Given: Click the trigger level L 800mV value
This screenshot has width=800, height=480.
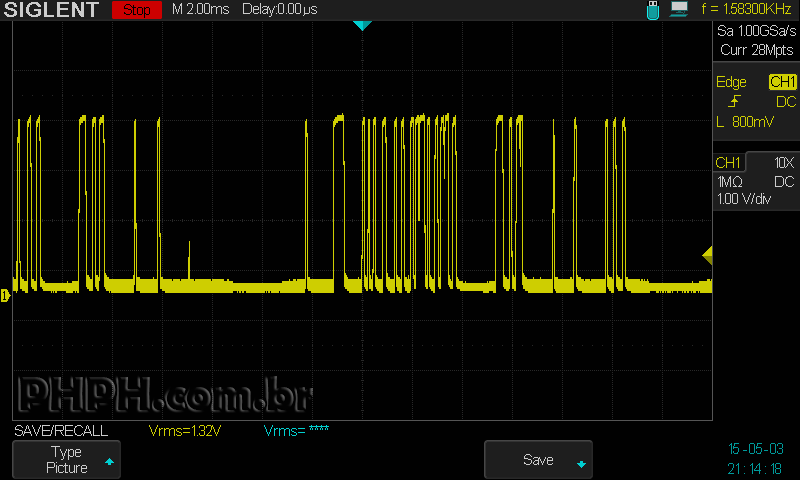Looking at the screenshot, I should [745, 122].
